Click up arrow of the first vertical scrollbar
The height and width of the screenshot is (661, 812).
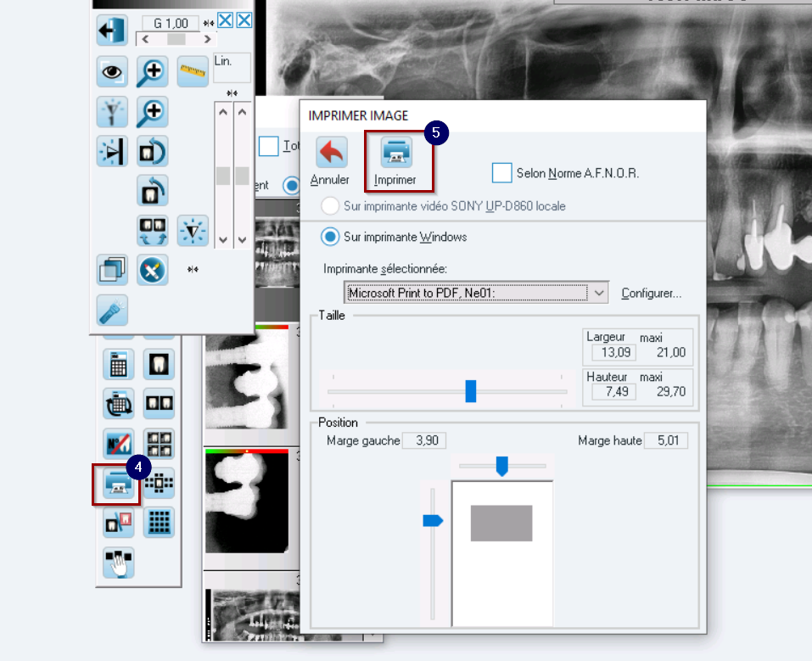coord(223,112)
